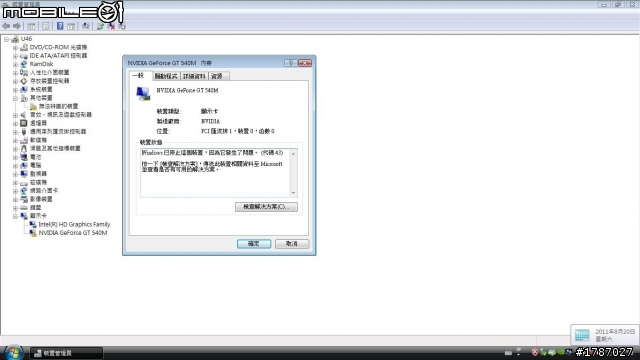Click the processor chip icon (處理器)
Screen dimensions: 640x360
[x=24, y=123]
